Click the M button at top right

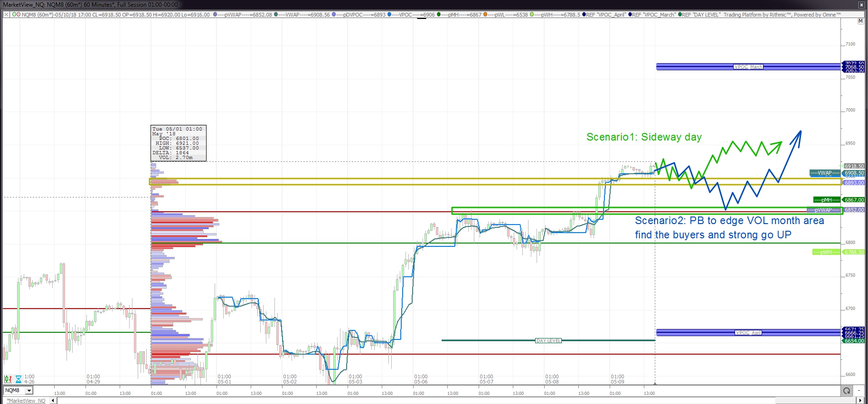click(x=860, y=21)
